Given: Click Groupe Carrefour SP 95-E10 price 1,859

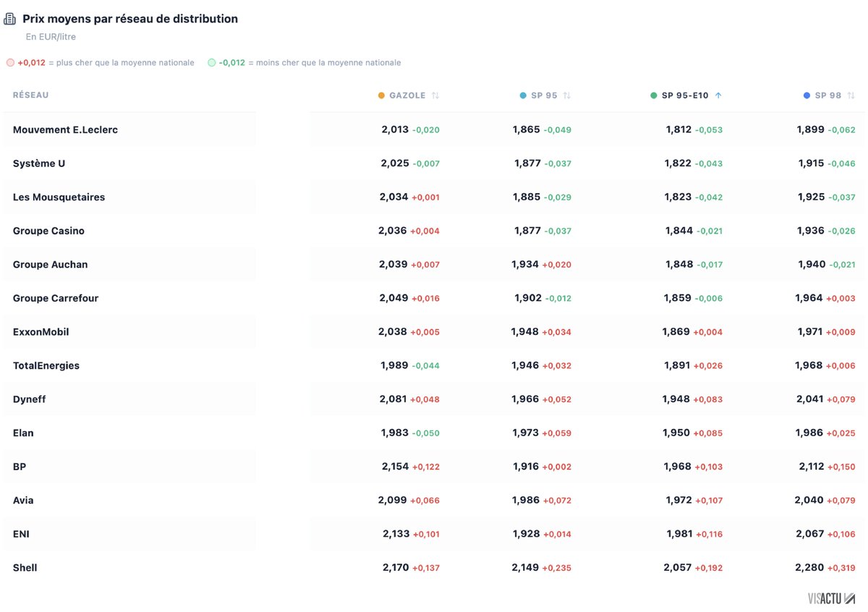Looking at the screenshot, I should (678, 298).
